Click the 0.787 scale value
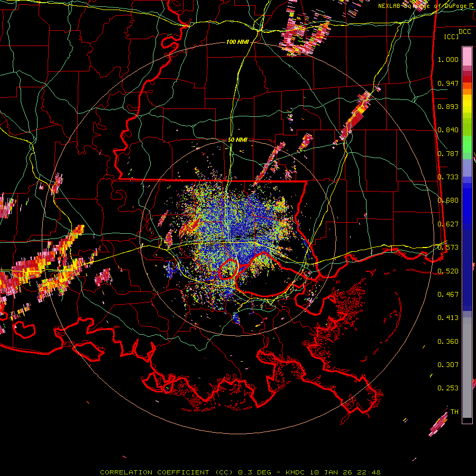 [448, 153]
